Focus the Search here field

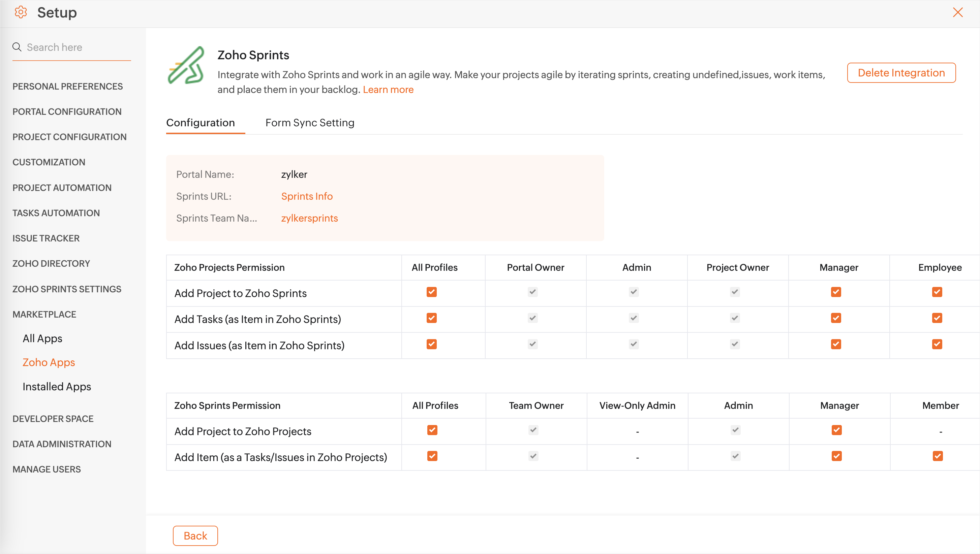coord(76,47)
